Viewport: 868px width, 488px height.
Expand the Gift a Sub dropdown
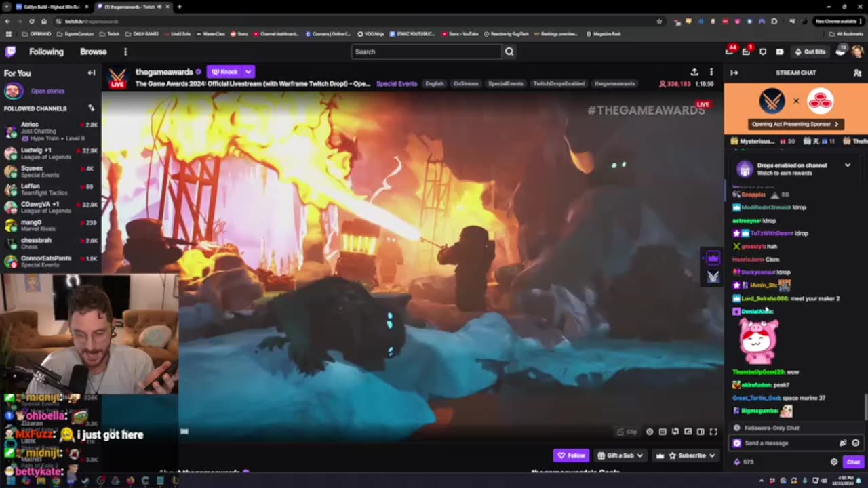[x=620, y=455]
